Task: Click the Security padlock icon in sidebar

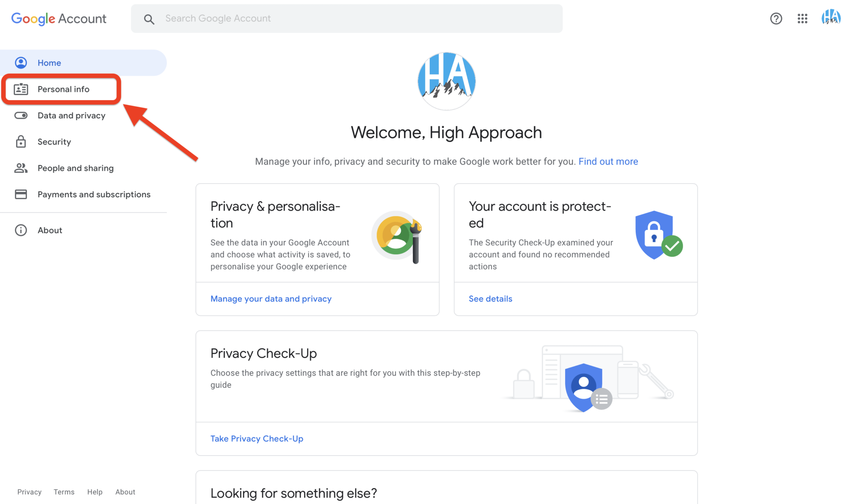Action: click(21, 142)
